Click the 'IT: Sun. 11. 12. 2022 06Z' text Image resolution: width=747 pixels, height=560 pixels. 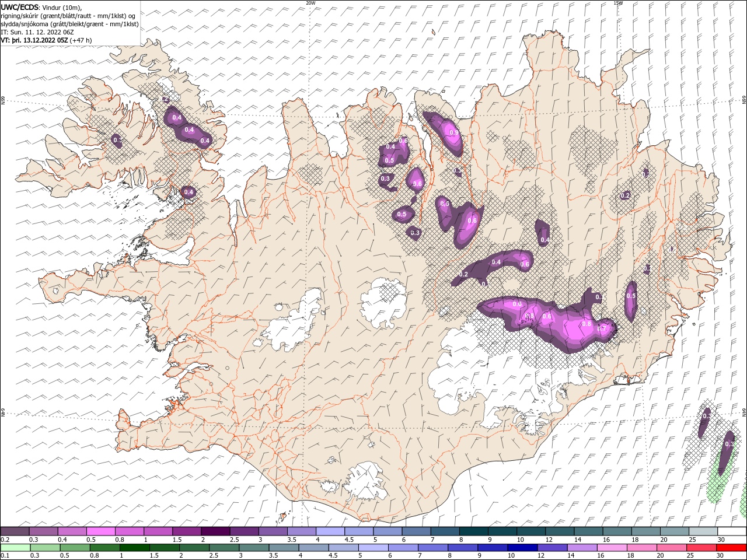click(37, 32)
